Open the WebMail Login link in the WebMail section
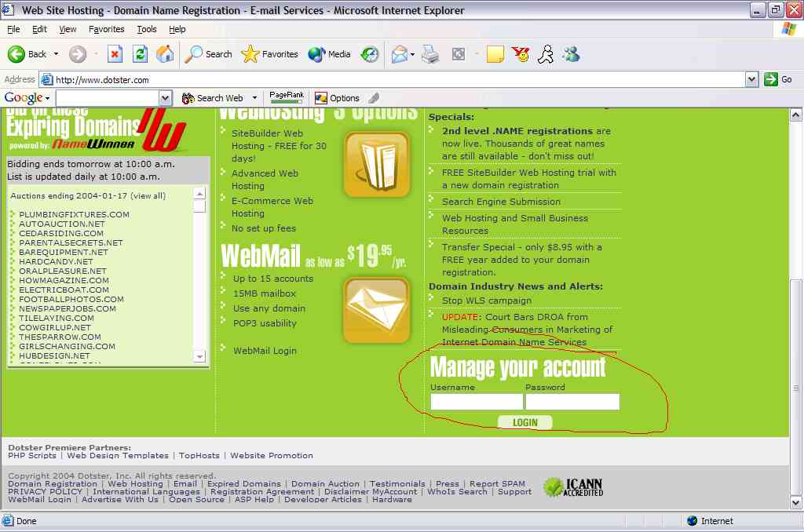The width and height of the screenshot is (804, 532). [x=265, y=351]
